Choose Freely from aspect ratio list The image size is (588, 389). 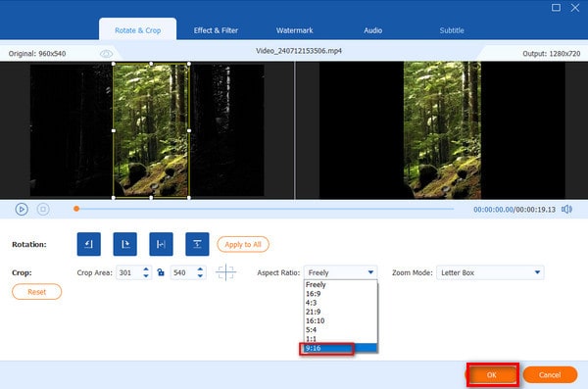[340, 284]
